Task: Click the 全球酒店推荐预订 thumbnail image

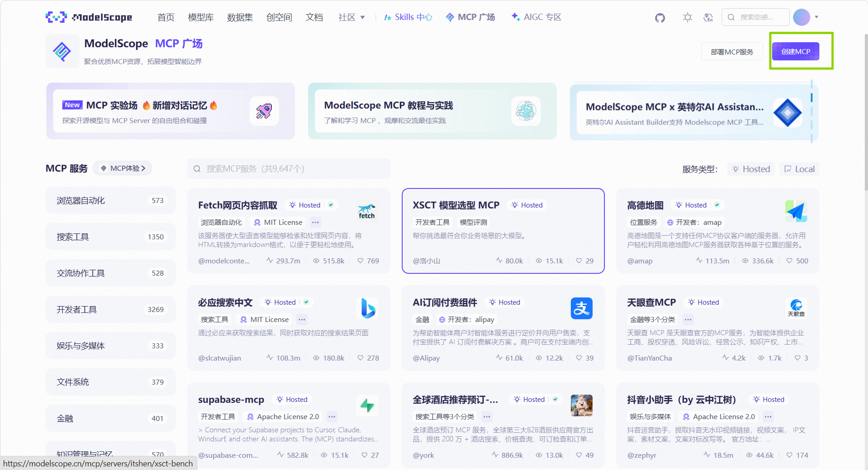Action: pyautogui.click(x=582, y=406)
